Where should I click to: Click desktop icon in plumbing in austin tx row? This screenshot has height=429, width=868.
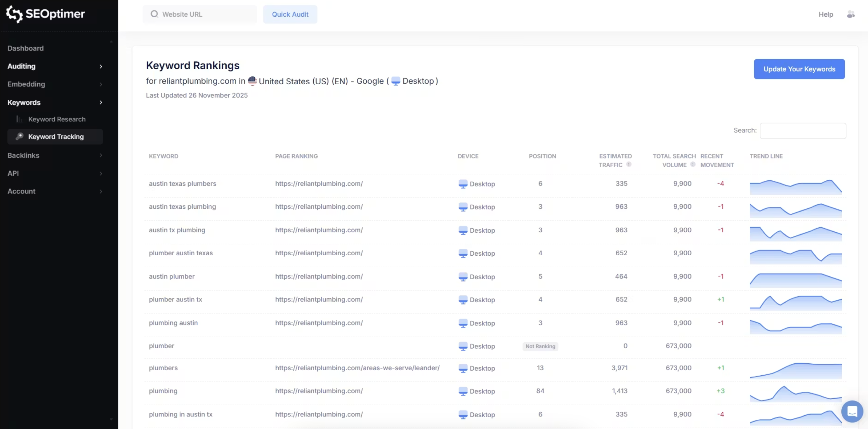pyautogui.click(x=463, y=414)
